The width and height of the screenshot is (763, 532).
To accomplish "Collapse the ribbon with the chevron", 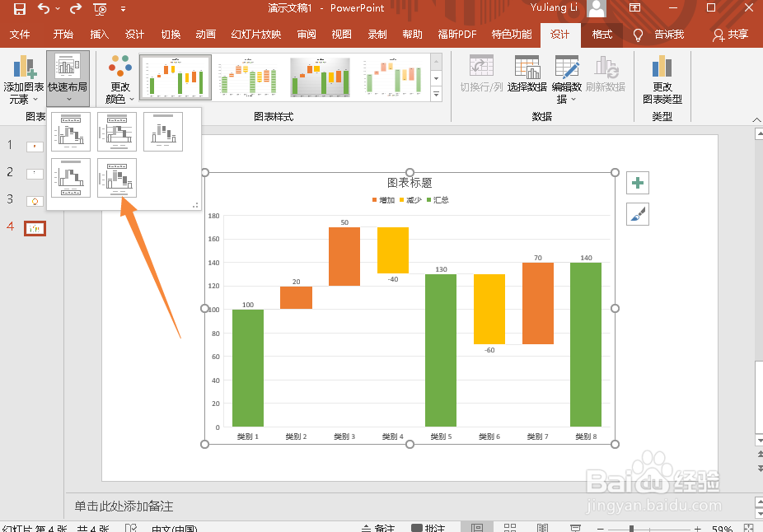I will pos(756,119).
